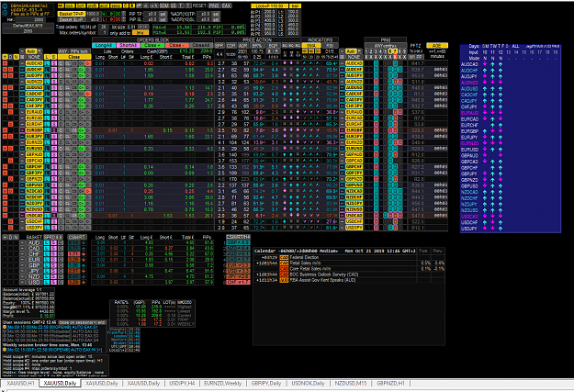Screen dimensions: 574x392
Task: Open the DefaultEAX.M16 preset field
Action: click(28, 26)
